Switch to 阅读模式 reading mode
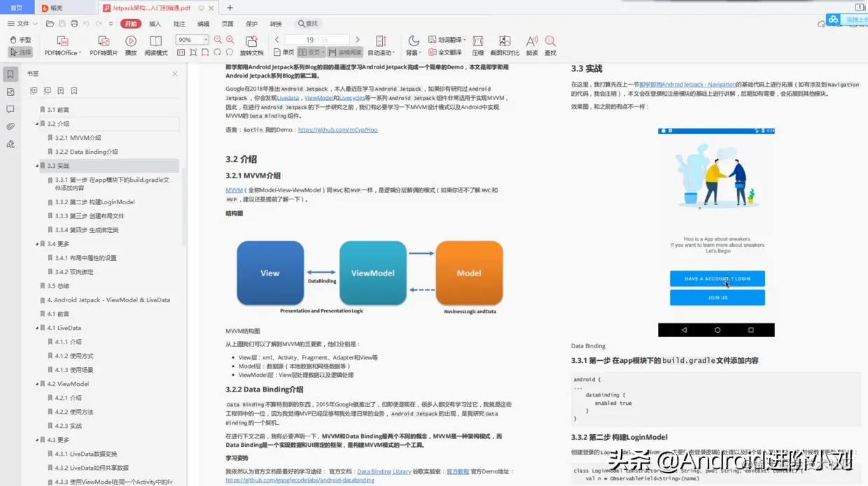Image resolution: width=868 pixels, height=486 pixels. tap(156, 46)
